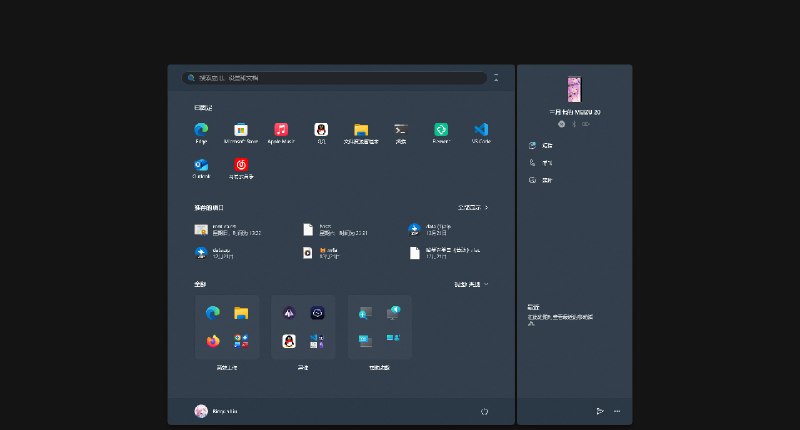
Task: Launch the QQ penguin pinned app
Action: coord(321,131)
